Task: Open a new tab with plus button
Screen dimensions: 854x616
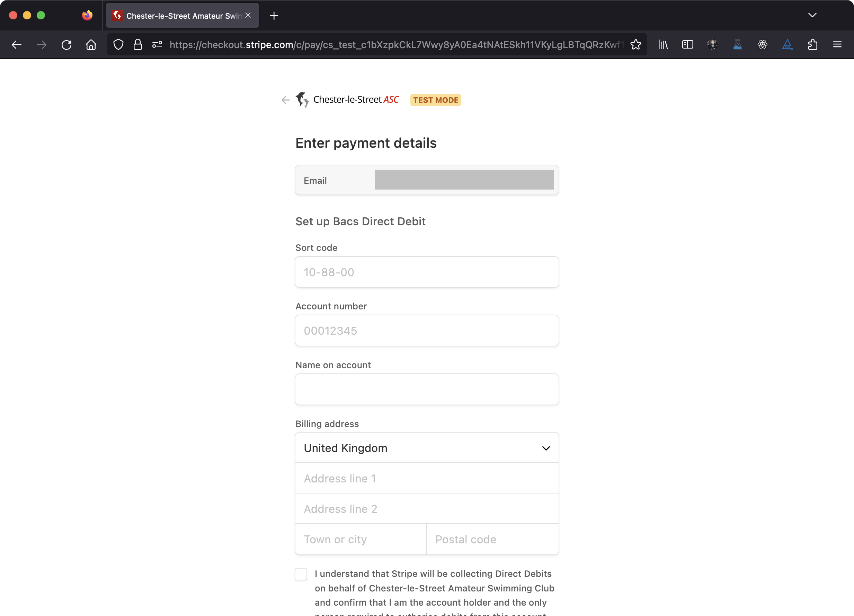Action: click(274, 16)
